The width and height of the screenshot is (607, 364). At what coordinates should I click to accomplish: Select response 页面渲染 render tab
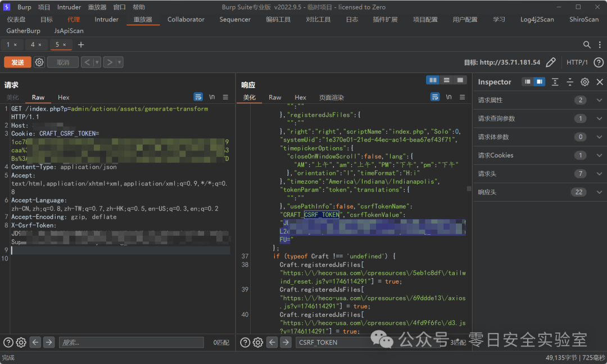click(x=332, y=98)
